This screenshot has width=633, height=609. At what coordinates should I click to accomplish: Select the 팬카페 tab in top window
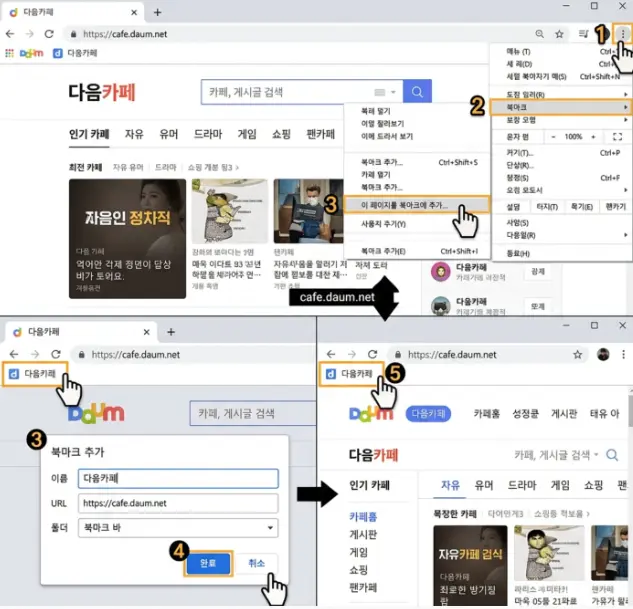[321, 134]
